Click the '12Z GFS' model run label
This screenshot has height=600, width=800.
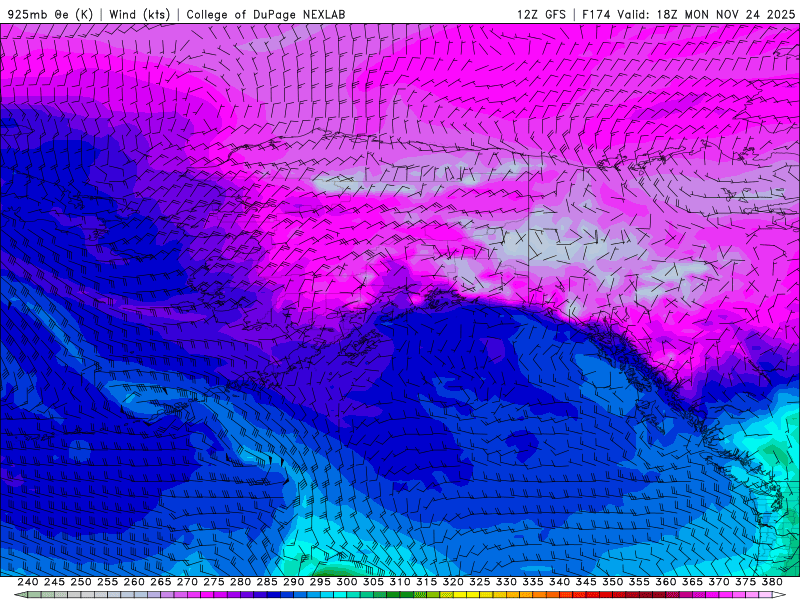542,14
